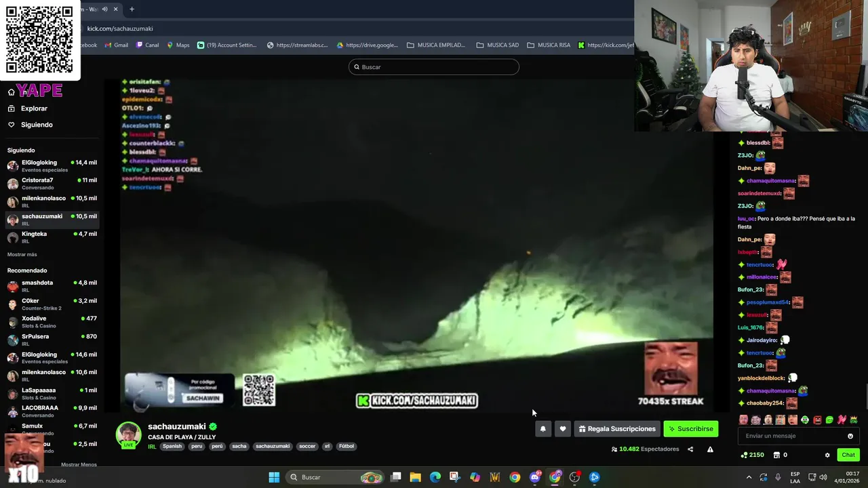Viewport: 868px width, 488px height.
Task: Click the red angry face quick emote
Action: pyautogui.click(x=817, y=420)
